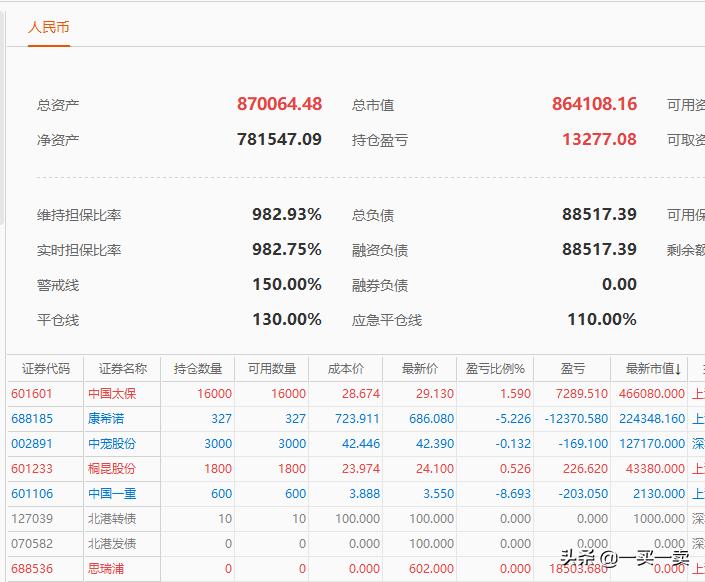This screenshot has height=582, width=705.
Task: Click the 总资产 value 870064.48
Action: pos(279,104)
